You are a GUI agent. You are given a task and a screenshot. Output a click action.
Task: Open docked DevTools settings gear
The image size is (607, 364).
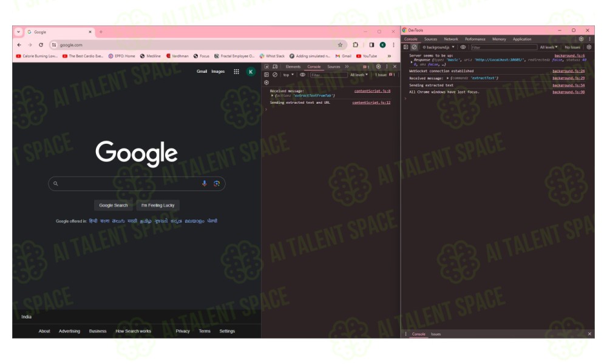tap(379, 67)
